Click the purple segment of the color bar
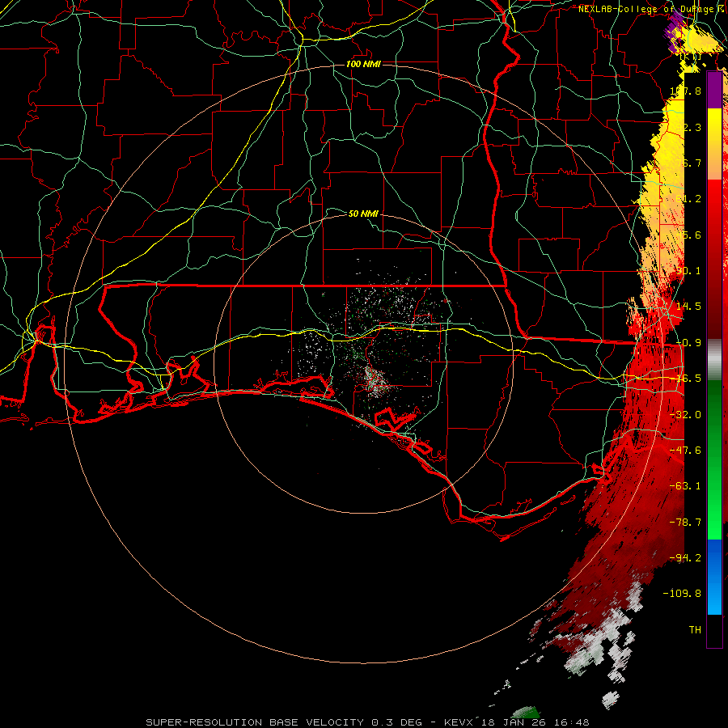This screenshot has width=728, height=728. click(714, 91)
